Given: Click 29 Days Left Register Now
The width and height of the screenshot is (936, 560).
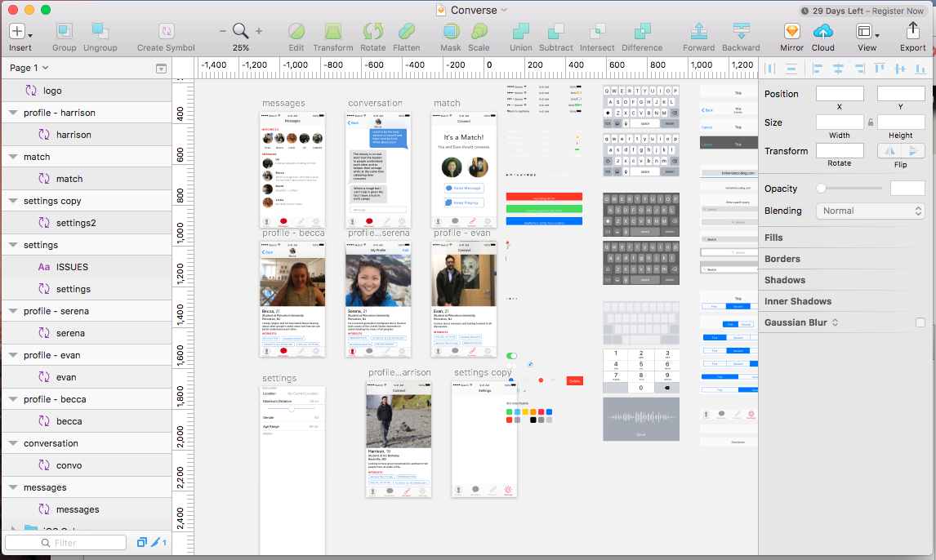Looking at the screenshot, I should point(862,11).
